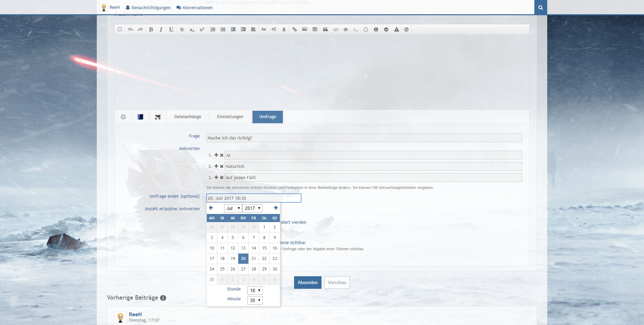The height and width of the screenshot is (325, 644).
Task: Go to the previous month in calendar
Action: coord(211,208)
